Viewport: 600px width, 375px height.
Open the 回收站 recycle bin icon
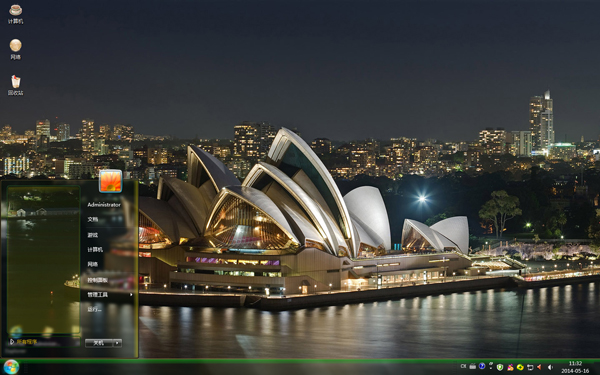pos(15,85)
